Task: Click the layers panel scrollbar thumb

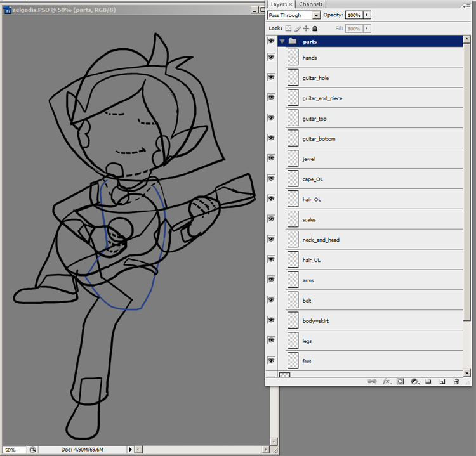Action: click(467, 181)
